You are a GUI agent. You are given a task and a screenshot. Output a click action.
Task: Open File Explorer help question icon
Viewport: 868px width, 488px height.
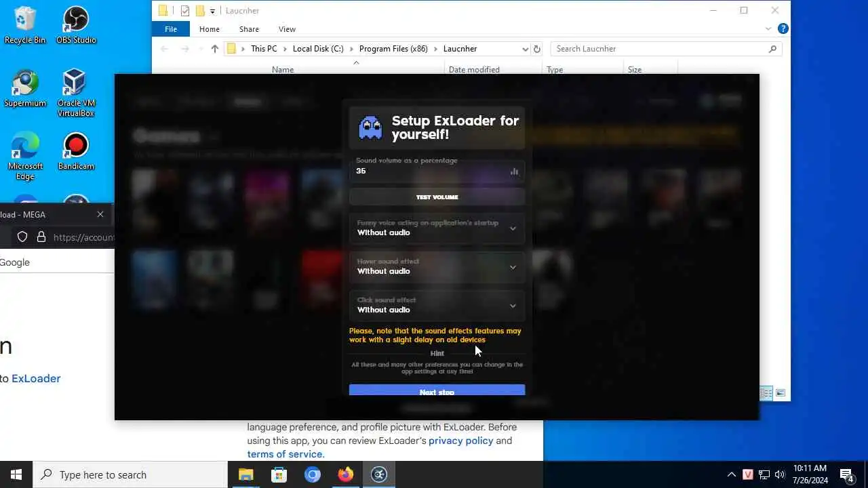783,29
